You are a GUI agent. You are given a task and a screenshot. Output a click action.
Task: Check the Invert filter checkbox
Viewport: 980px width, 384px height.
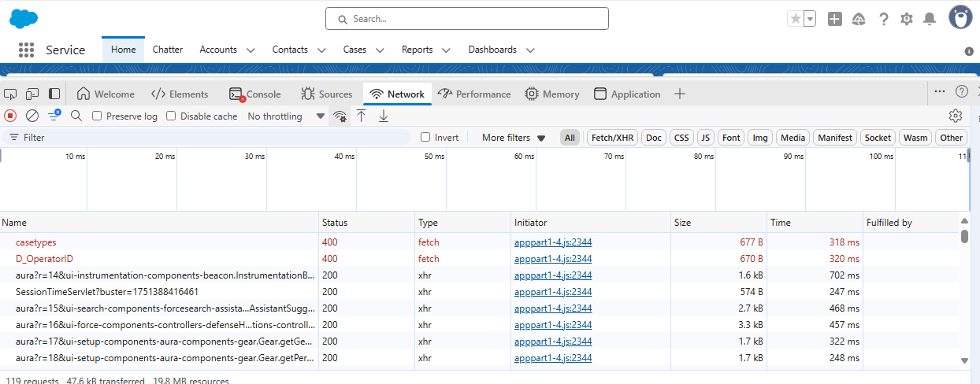(425, 137)
